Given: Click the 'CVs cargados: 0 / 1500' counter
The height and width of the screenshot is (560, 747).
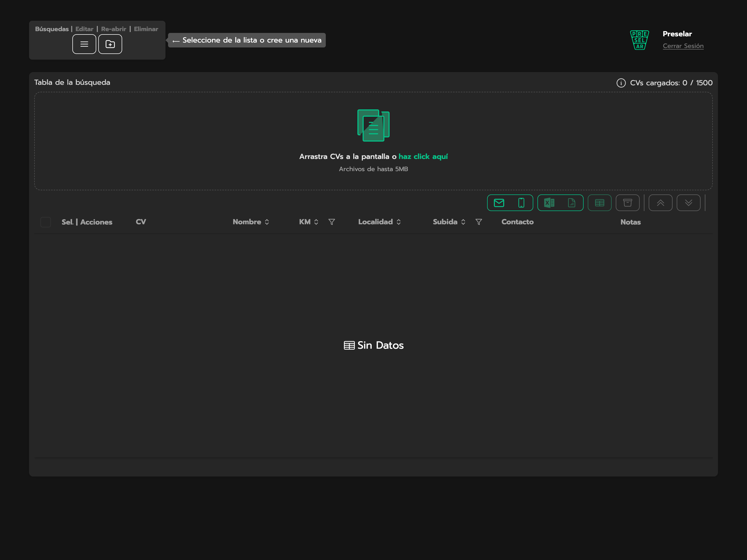Looking at the screenshot, I should tap(671, 83).
